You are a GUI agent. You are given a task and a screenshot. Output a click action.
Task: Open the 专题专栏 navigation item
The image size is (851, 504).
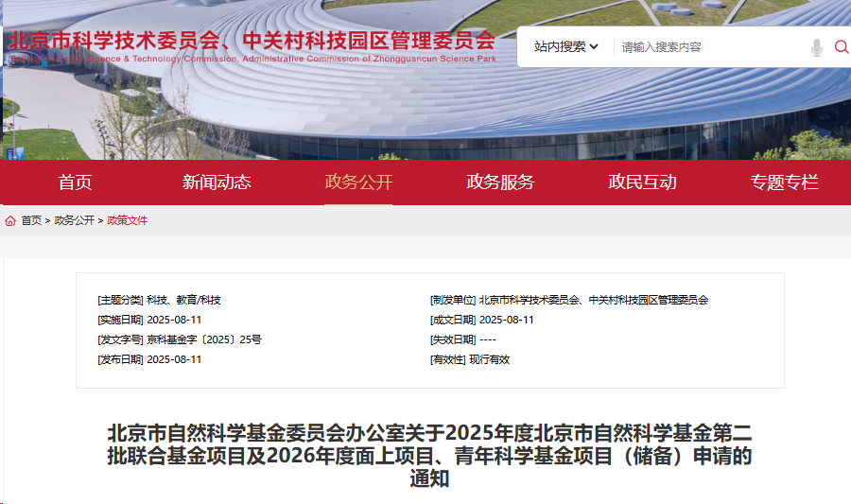click(784, 182)
